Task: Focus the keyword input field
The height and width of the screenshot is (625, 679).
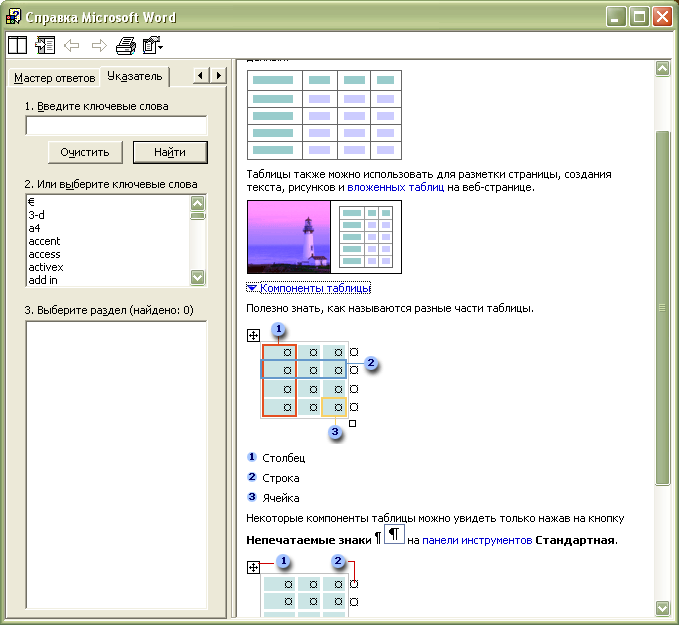Action: point(116,126)
